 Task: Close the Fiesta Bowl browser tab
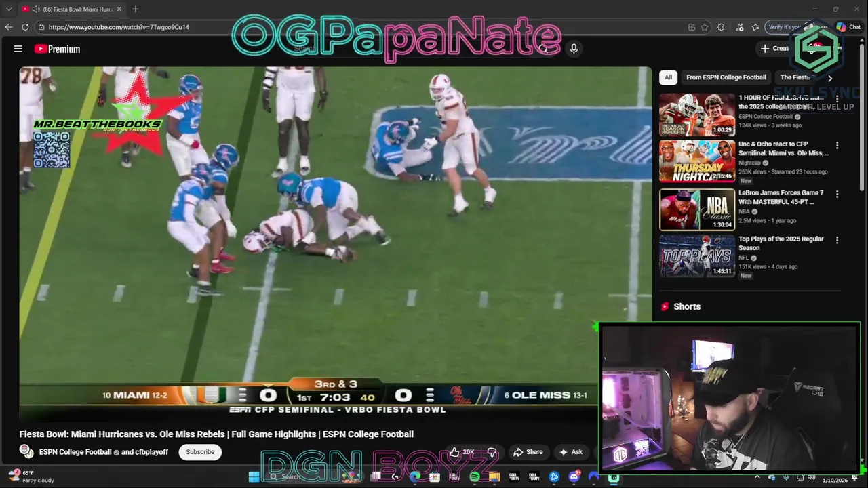(x=119, y=9)
